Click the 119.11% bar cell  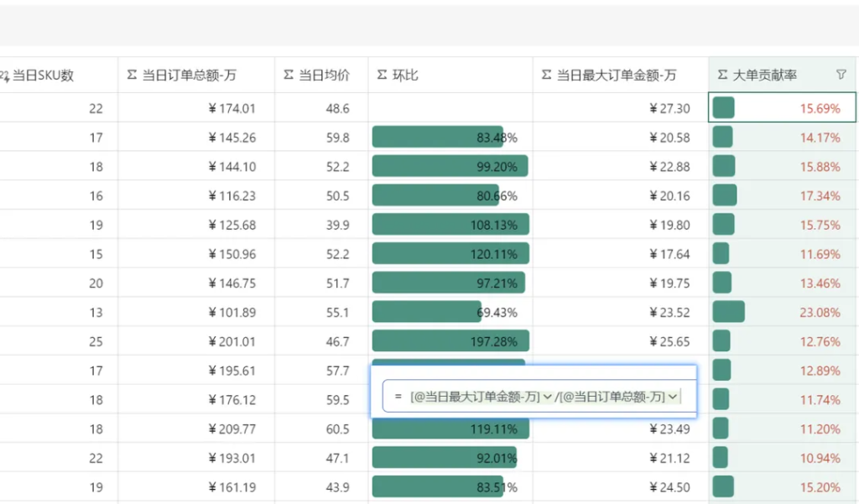pyautogui.click(x=450, y=430)
